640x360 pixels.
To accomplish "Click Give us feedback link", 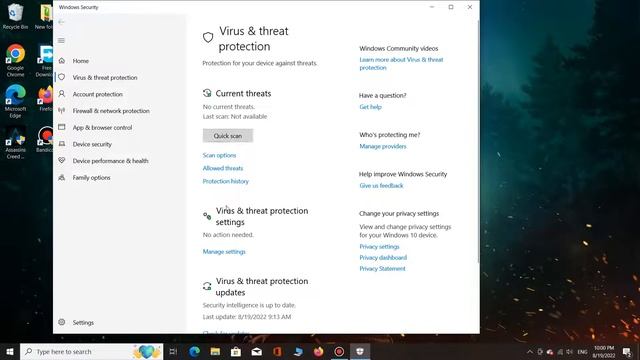I will 381,185.
